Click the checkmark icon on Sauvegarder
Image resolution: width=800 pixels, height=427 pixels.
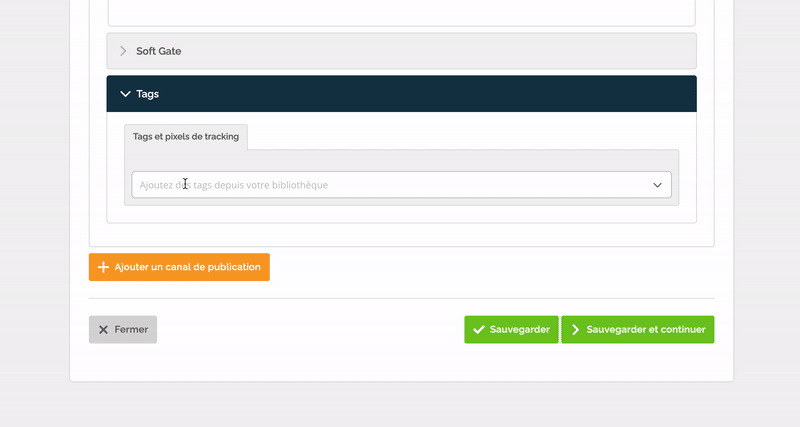click(x=479, y=330)
